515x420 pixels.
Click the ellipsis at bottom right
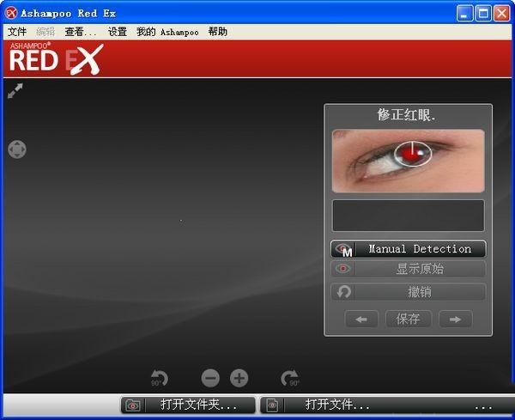(483, 407)
